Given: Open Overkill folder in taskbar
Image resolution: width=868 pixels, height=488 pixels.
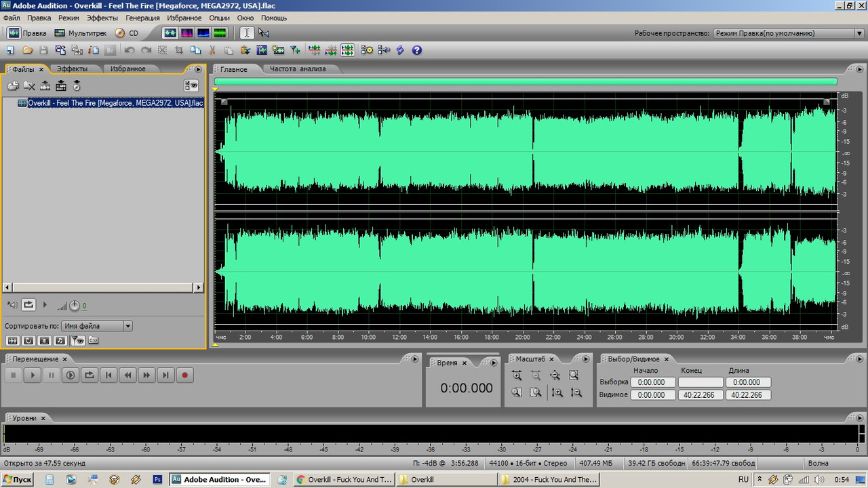Looking at the screenshot, I should [x=446, y=479].
